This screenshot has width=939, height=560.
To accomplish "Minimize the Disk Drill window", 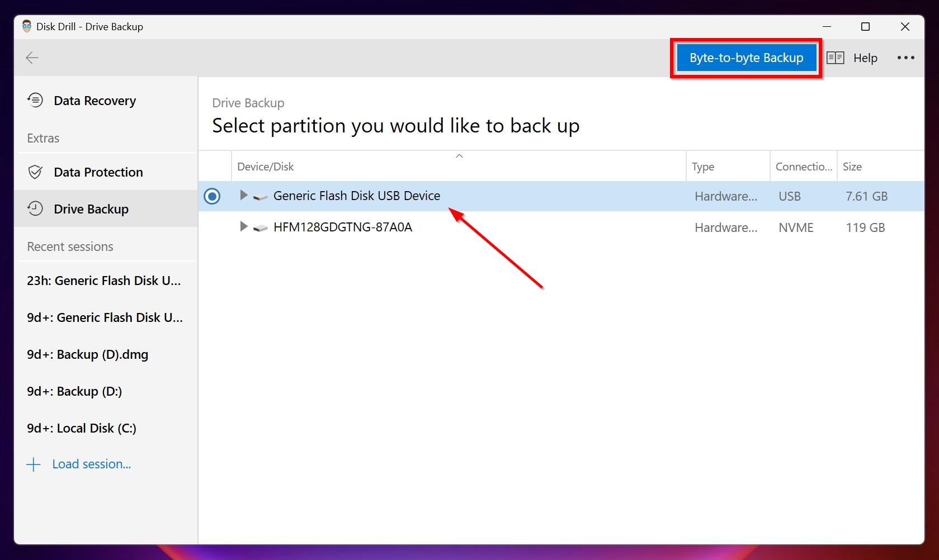I will point(827,27).
